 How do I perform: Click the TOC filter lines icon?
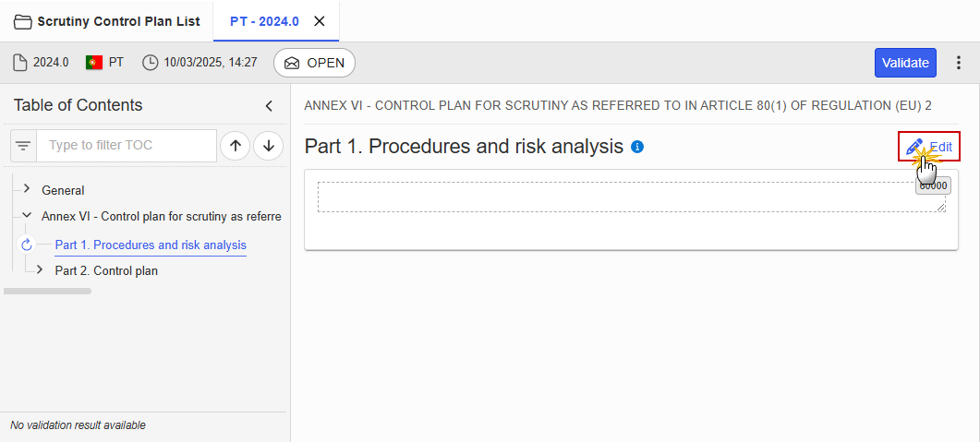(x=24, y=146)
